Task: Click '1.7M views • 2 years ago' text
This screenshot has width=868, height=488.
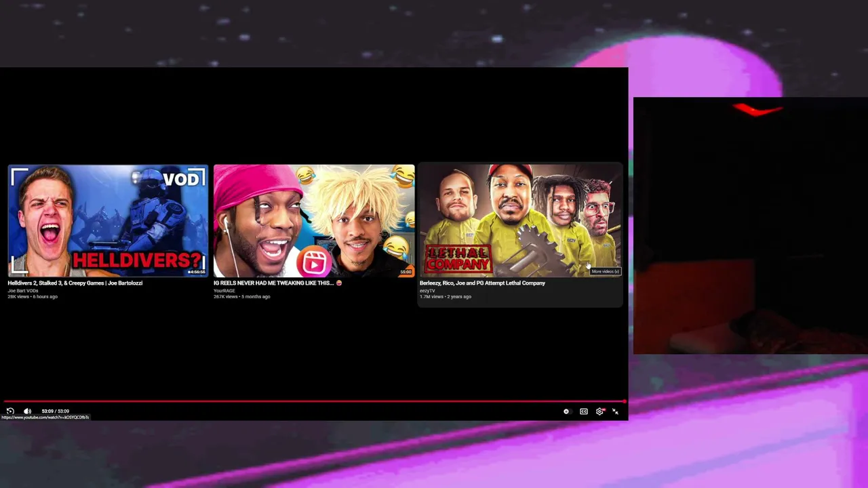Action: click(446, 297)
